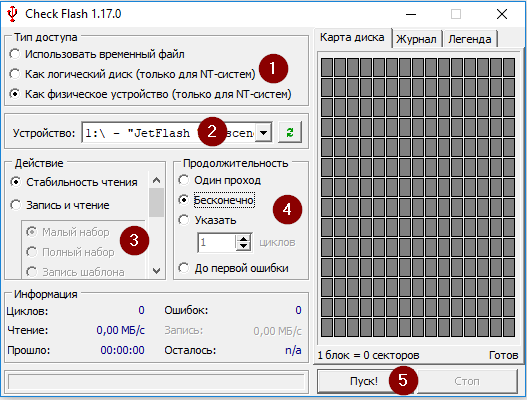
Task: Increase cycle count with up arrow
Action: point(243,238)
